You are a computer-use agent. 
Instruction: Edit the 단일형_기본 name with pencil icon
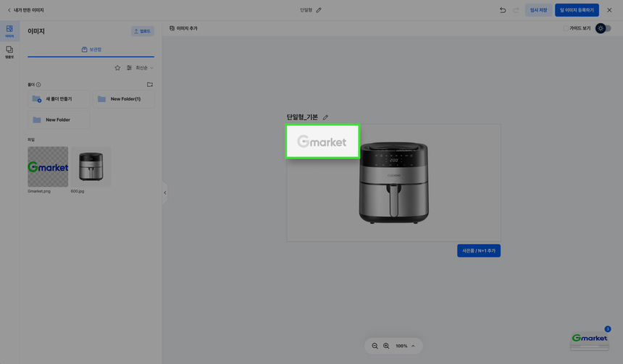[325, 117]
